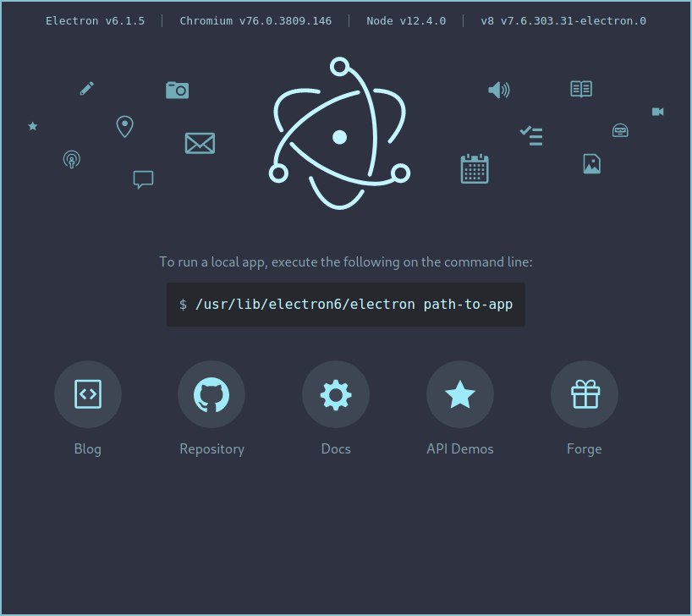Click the Chromium v76.0.3809.146 version text
Viewport: 692px width, 616px height.
click(x=255, y=21)
